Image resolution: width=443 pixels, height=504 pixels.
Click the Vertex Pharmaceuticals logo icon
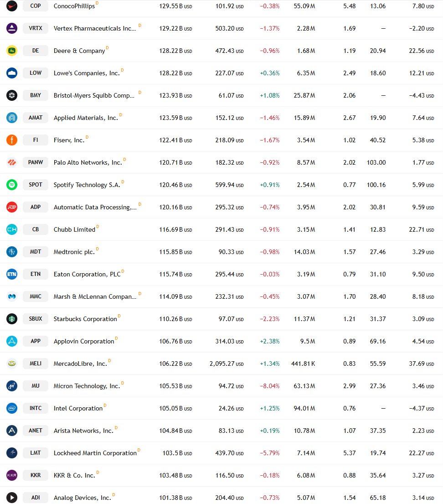coord(12,28)
